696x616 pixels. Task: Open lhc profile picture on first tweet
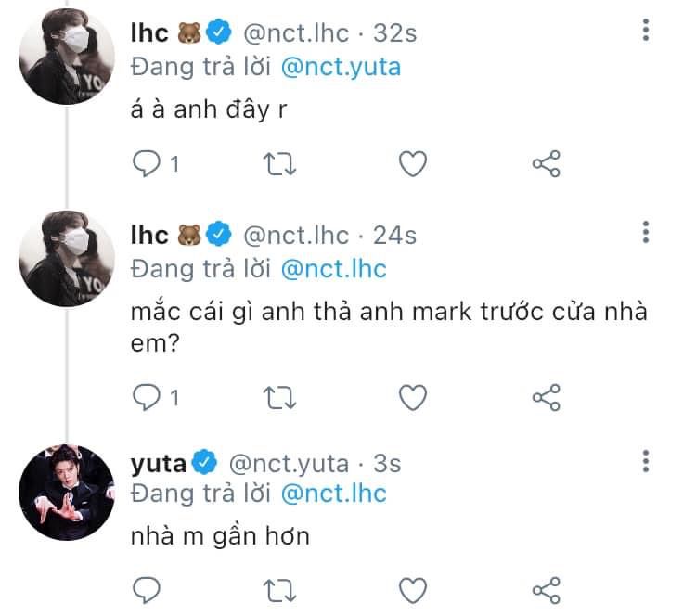pyautogui.click(x=67, y=57)
